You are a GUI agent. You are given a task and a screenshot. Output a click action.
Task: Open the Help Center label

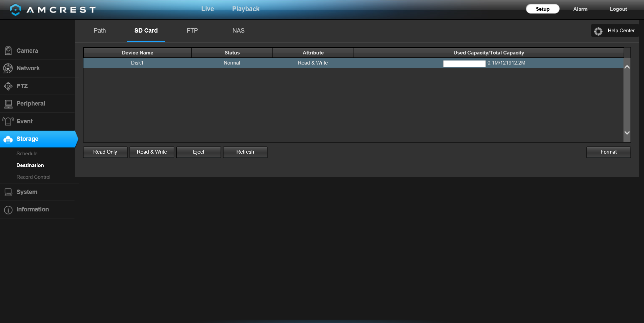click(x=621, y=31)
